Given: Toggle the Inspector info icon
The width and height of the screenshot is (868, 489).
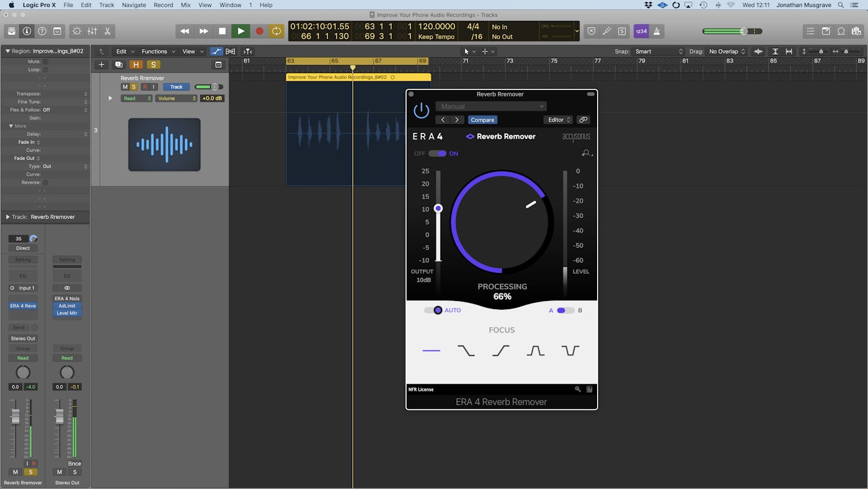Looking at the screenshot, I should (27, 31).
